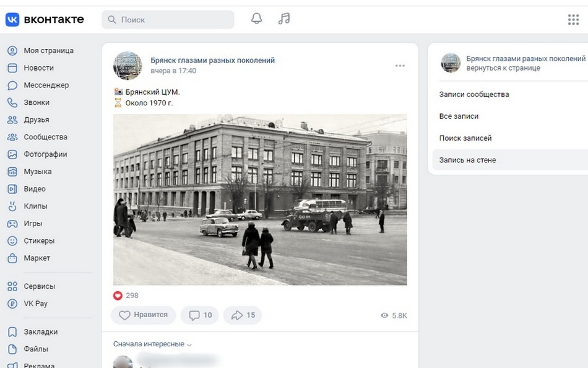The image size is (588, 368).
Task: Like the post with Нравится button
Action: click(144, 315)
